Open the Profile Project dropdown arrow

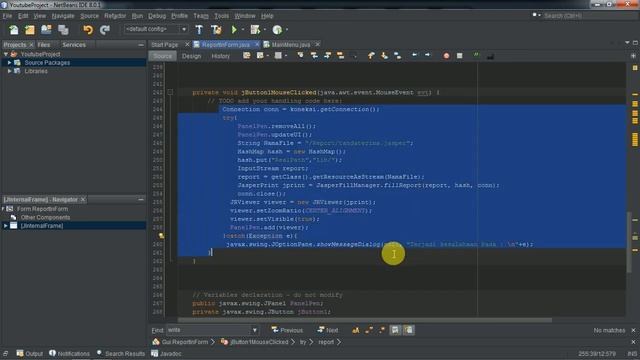click(287, 29)
